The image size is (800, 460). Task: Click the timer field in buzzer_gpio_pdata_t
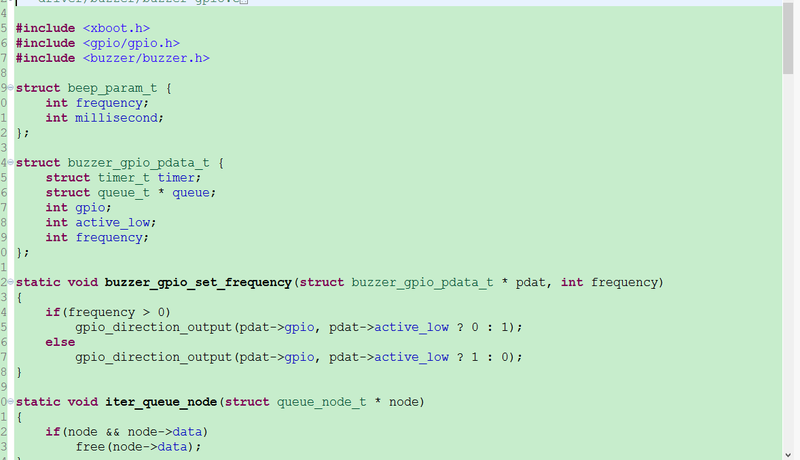tap(176, 177)
